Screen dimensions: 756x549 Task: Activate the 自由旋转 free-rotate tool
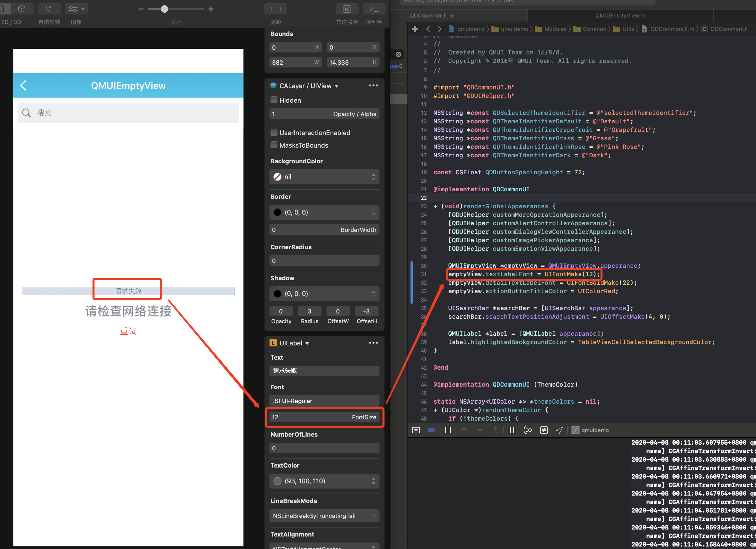pos(49,9)
